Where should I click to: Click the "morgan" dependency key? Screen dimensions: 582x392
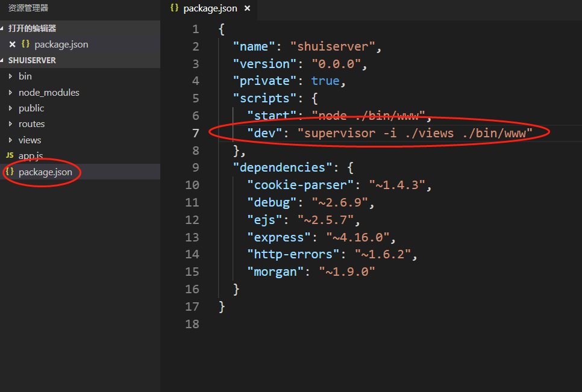tap(275, 272)
